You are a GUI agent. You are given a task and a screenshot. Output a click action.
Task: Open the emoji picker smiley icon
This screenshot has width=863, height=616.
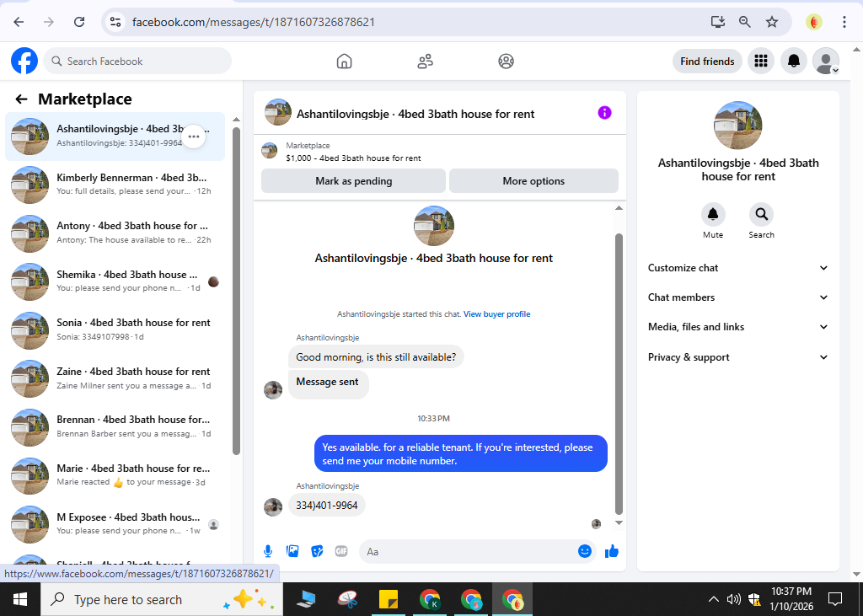[585, 551]
